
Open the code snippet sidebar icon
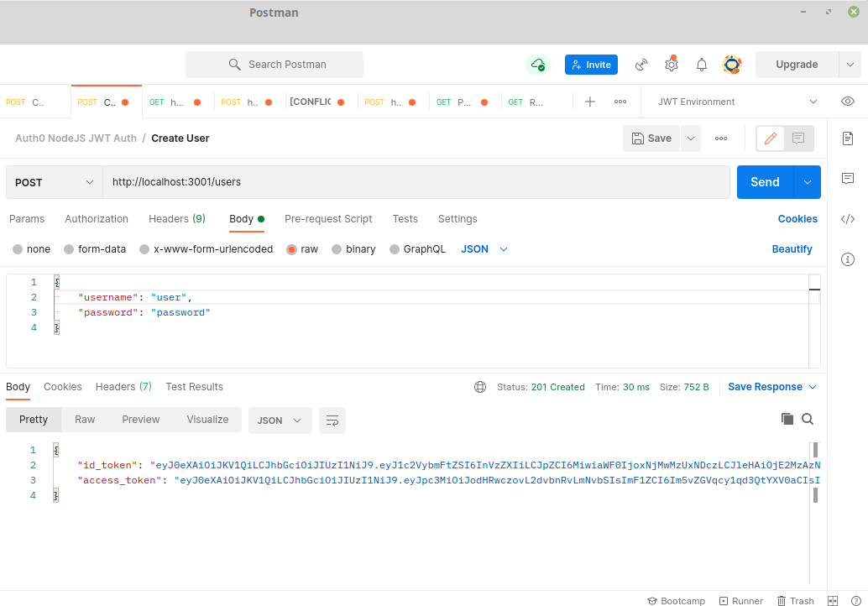pos(848,219)
